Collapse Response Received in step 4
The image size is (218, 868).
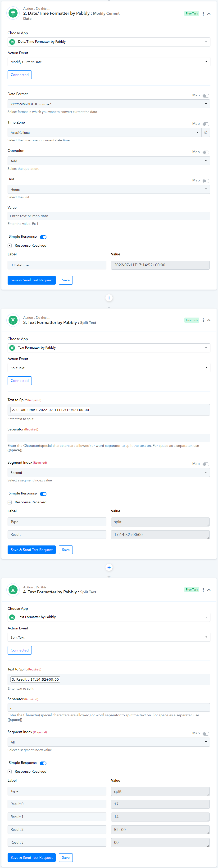9,772
